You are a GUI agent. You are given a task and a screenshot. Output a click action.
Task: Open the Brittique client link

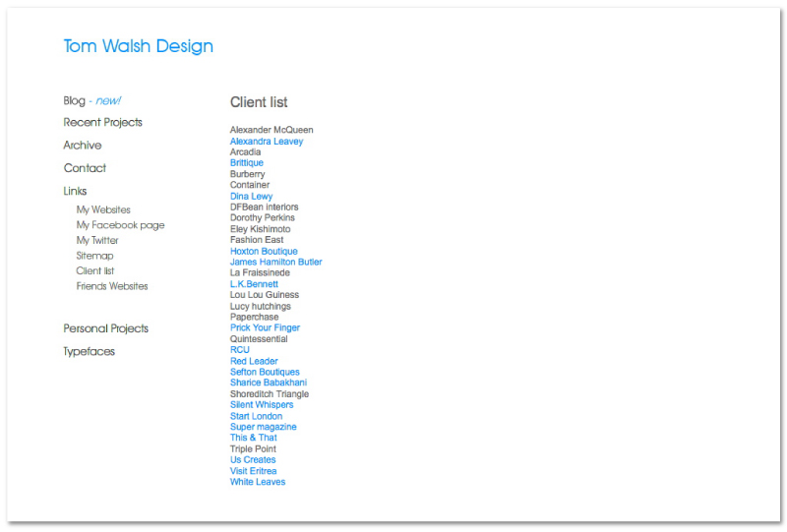point(247,163)
